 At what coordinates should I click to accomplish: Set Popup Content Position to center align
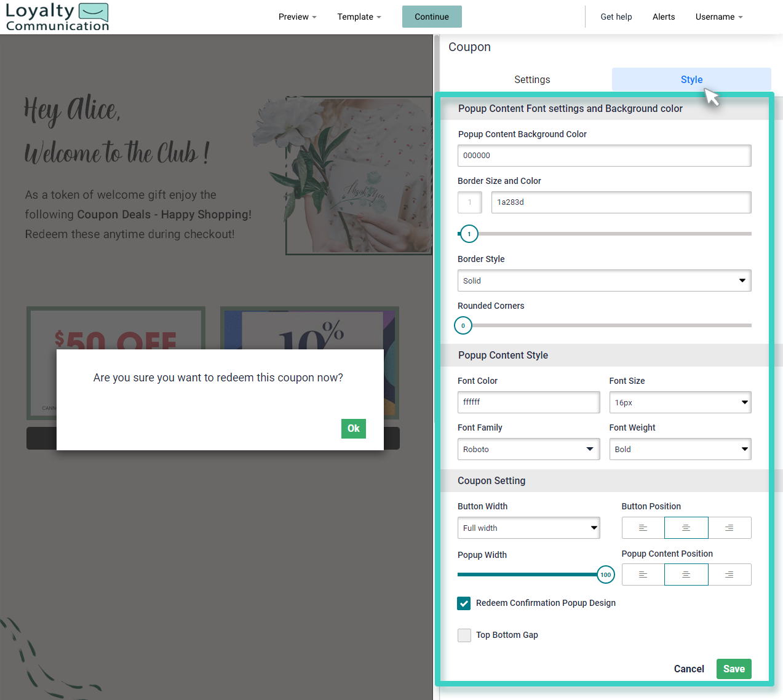point(686,575)
